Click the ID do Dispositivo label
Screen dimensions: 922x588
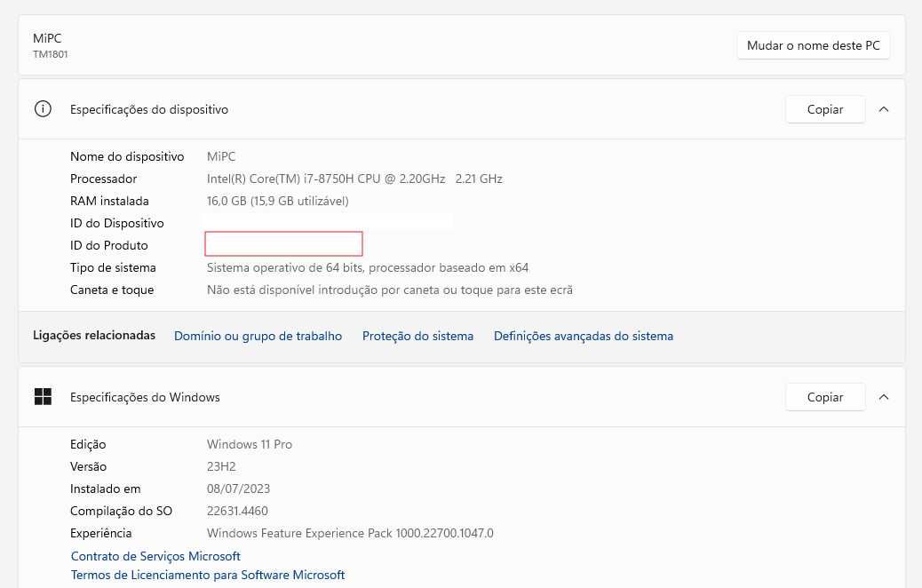tap(117, 224)
